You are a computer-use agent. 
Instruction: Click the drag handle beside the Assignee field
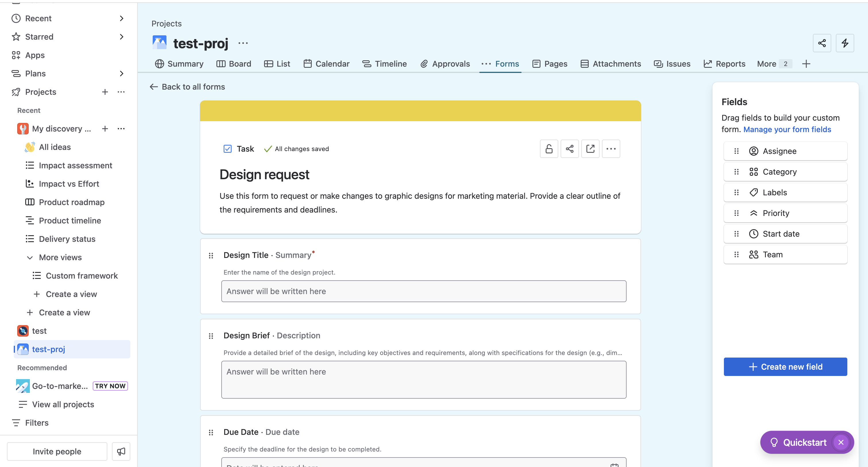point(736,151)
